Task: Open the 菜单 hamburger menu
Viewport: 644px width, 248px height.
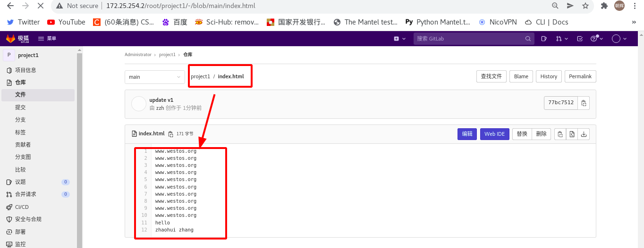Action: (x=47, y=39)
